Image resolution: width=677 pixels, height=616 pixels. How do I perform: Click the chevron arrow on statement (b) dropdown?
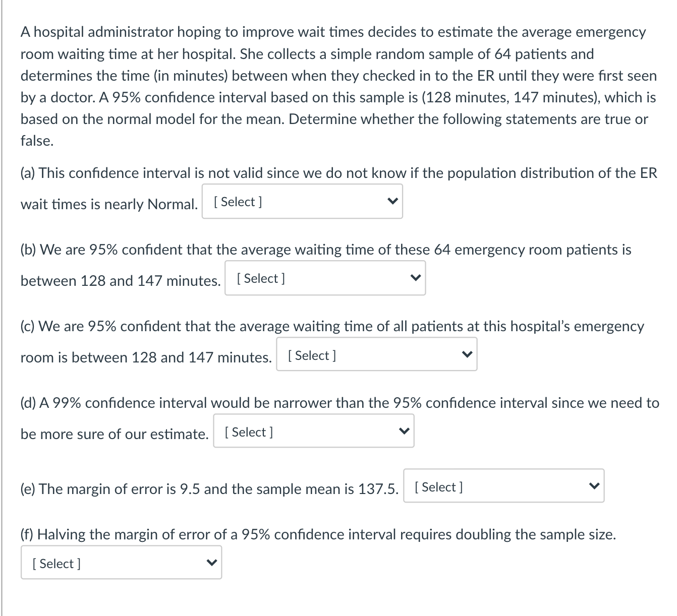(x=416, y=277)
